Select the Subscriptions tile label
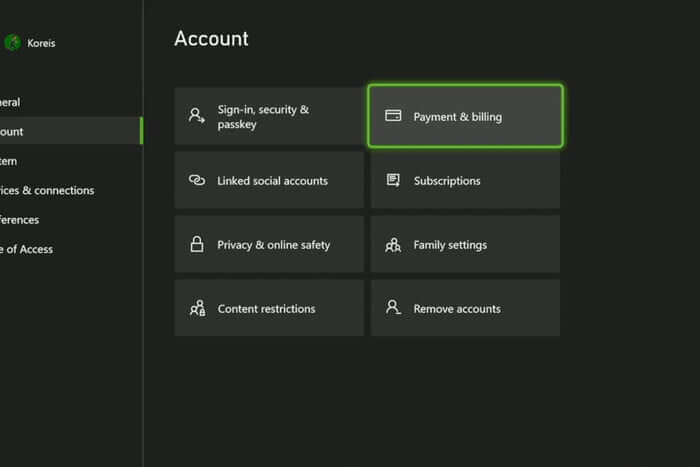Image resolution: width=700 pixels, height=467 pixels. [447, 181]
